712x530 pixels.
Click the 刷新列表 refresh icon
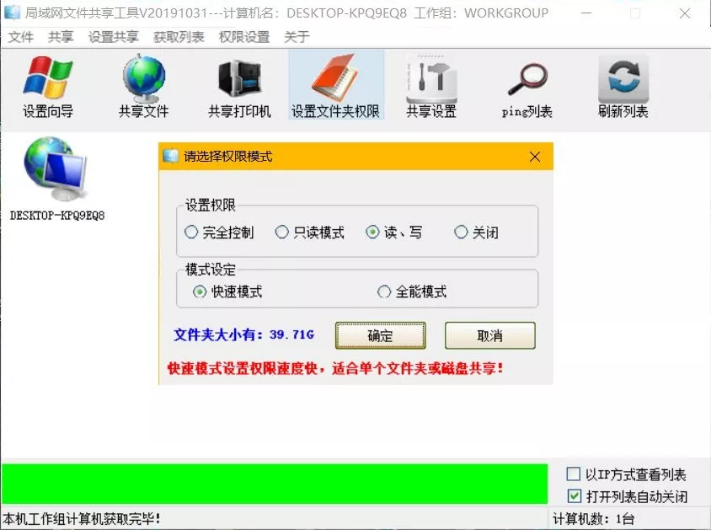pyautogui.click(x=623, y=85)
